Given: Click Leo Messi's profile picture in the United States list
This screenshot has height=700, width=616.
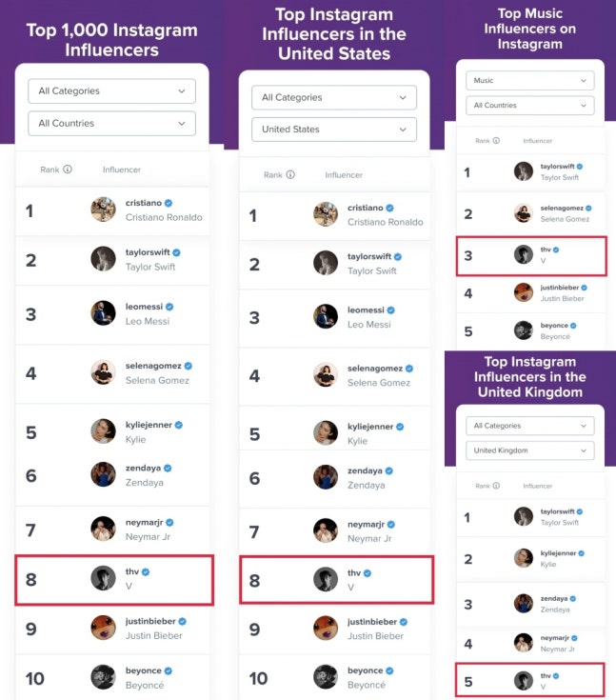Looking at the screenshot, I should click(326, 317).
